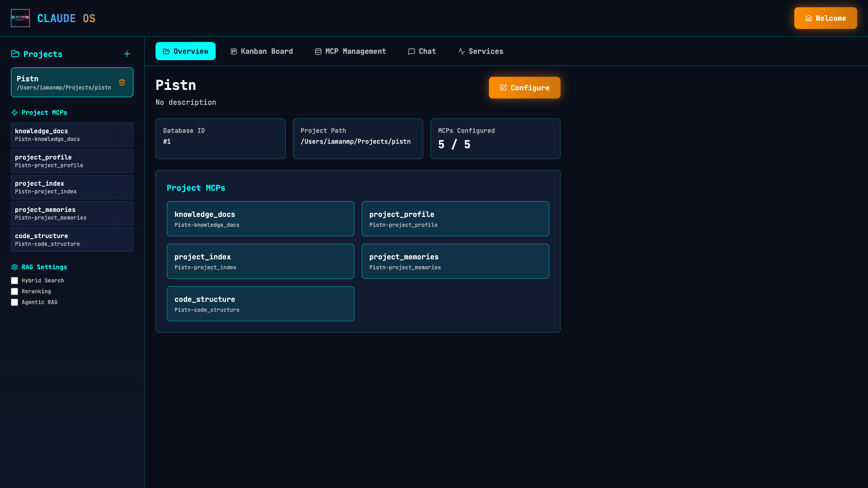This screenshot has width=868, height=488.
Task: Click the 'No description' text
Action: point(186,103)
